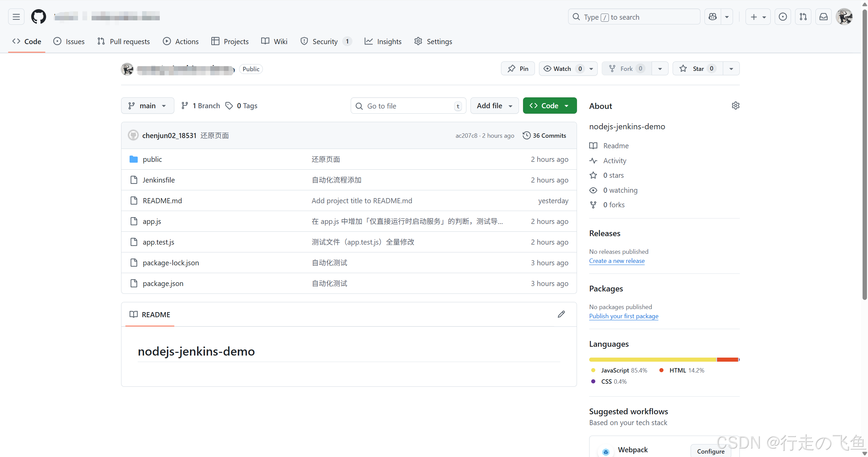This screenshot has width=868, height=457.
Task: Open commit hash ac207c8
Action: pos(466,135)
